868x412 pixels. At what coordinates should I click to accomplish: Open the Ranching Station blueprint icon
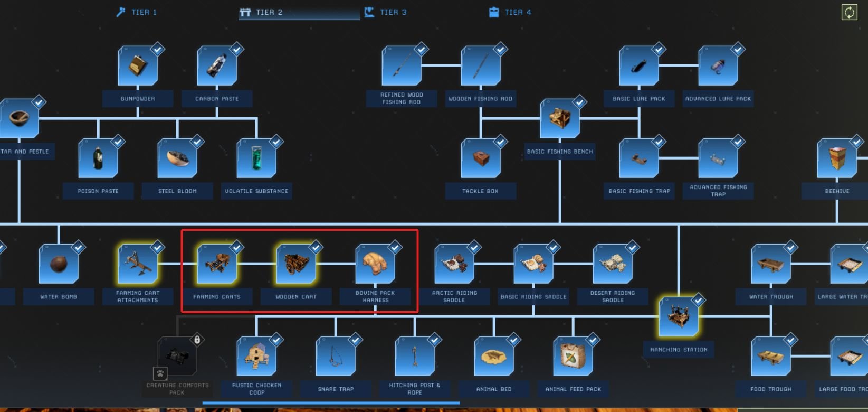[x=679, y=317]
